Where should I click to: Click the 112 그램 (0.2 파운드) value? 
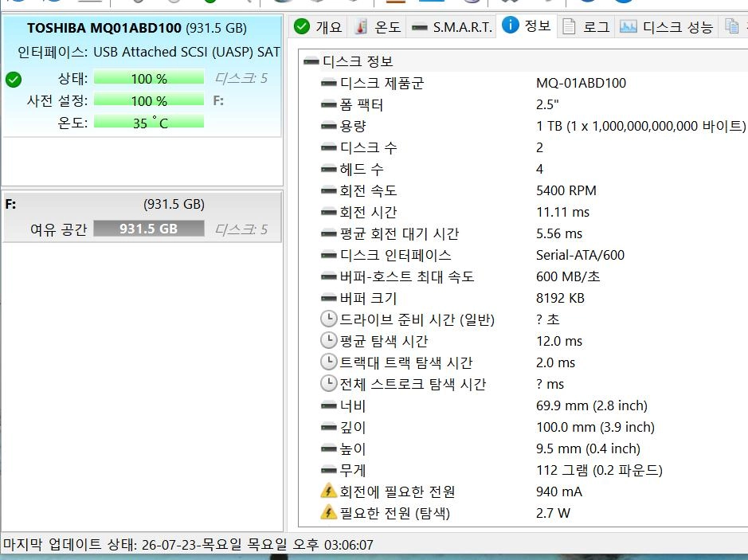599,470
